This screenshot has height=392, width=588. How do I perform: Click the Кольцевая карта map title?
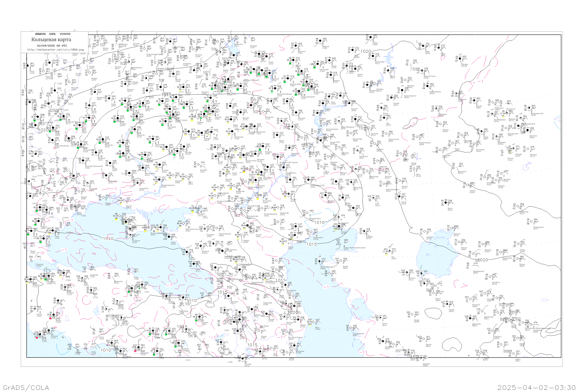(51, 40)
